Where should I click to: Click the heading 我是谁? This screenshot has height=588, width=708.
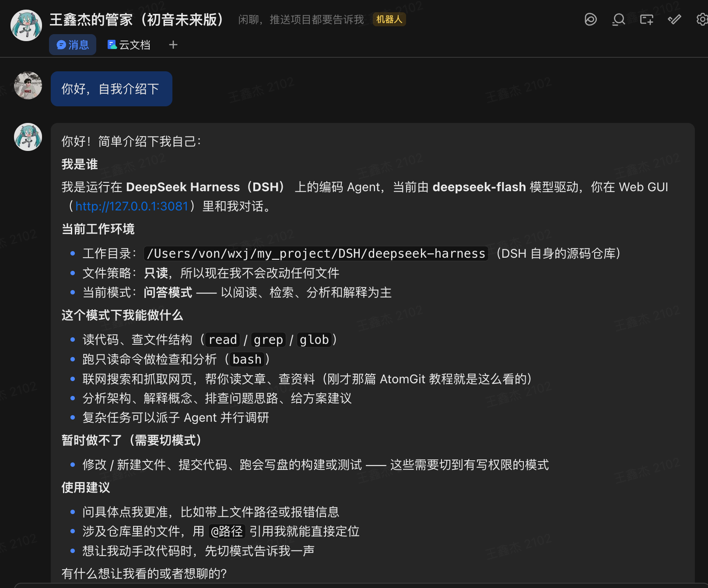[x=80, y=164]
